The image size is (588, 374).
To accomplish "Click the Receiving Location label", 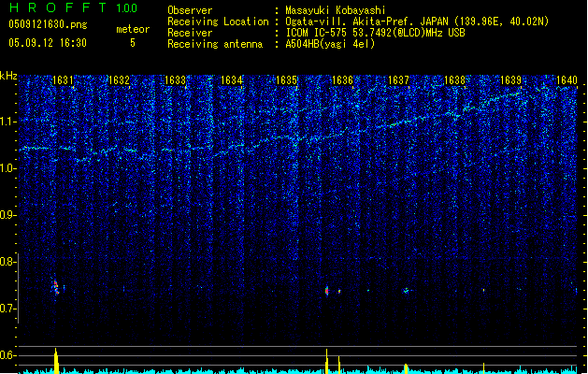I will (x=218, y=22).
